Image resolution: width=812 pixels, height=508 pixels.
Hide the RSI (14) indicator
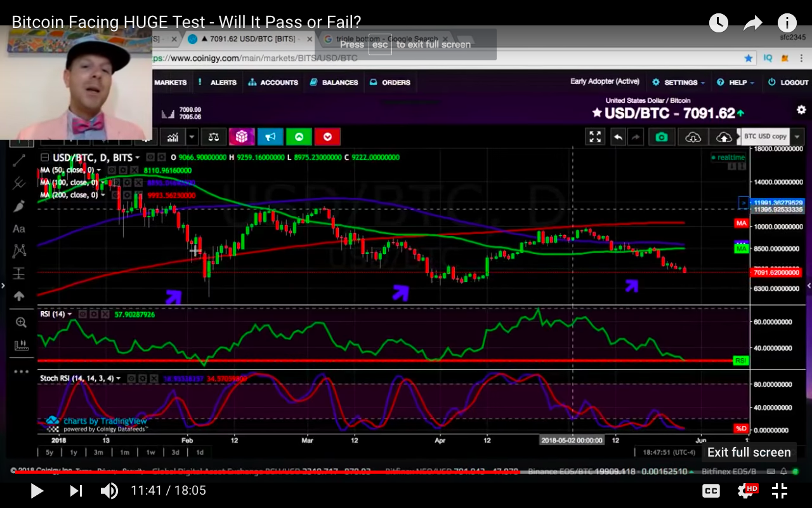coord(82,314)
